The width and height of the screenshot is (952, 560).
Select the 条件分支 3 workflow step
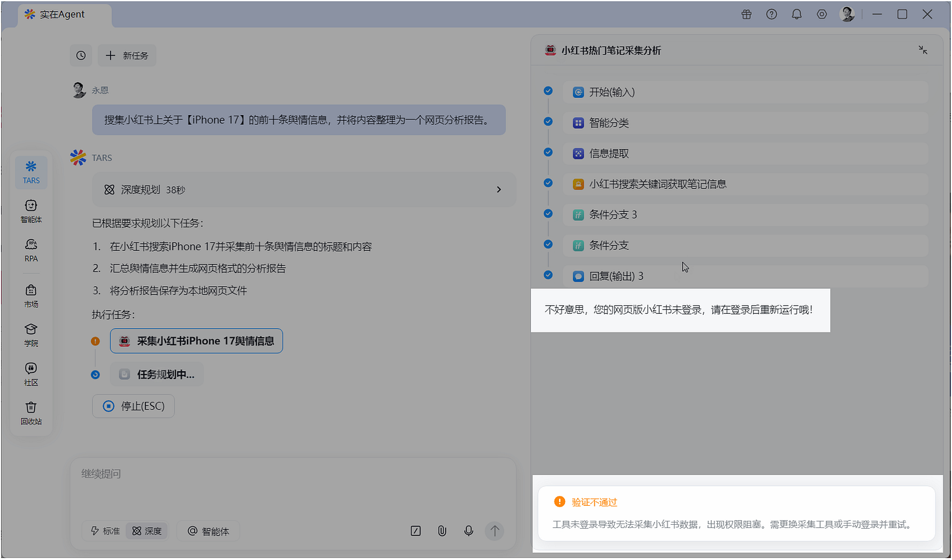click(x=745, y=214)
